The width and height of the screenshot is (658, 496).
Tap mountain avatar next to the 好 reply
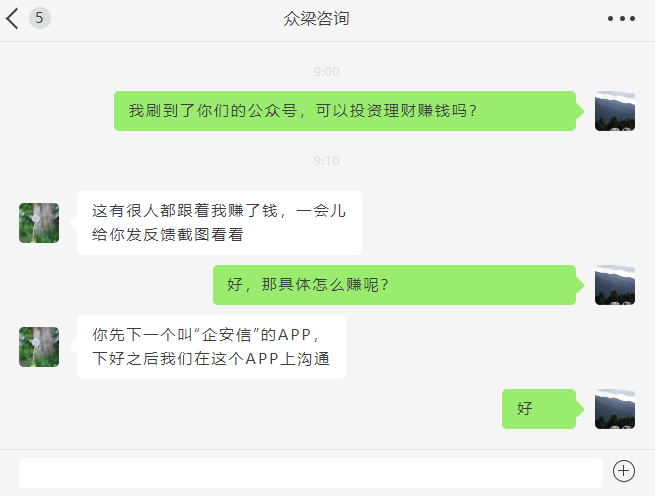point(615,409)
